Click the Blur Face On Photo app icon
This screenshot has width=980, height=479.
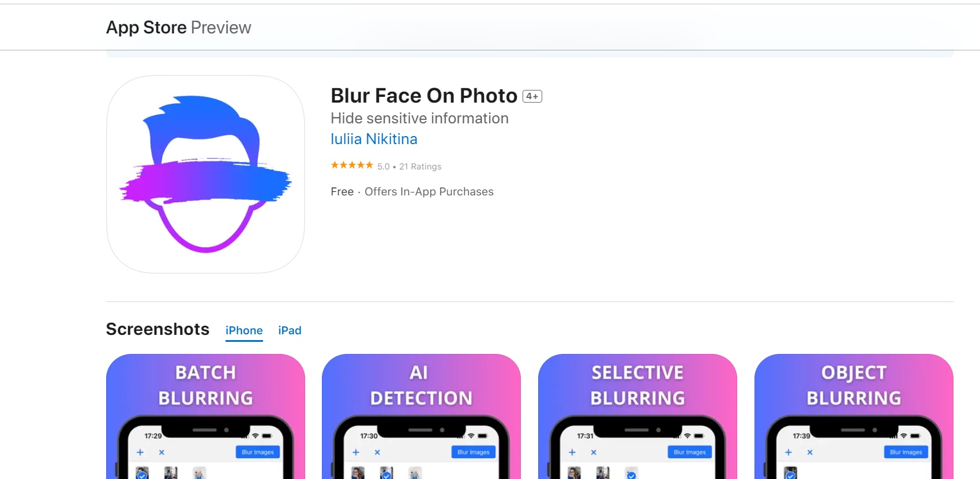205,174
